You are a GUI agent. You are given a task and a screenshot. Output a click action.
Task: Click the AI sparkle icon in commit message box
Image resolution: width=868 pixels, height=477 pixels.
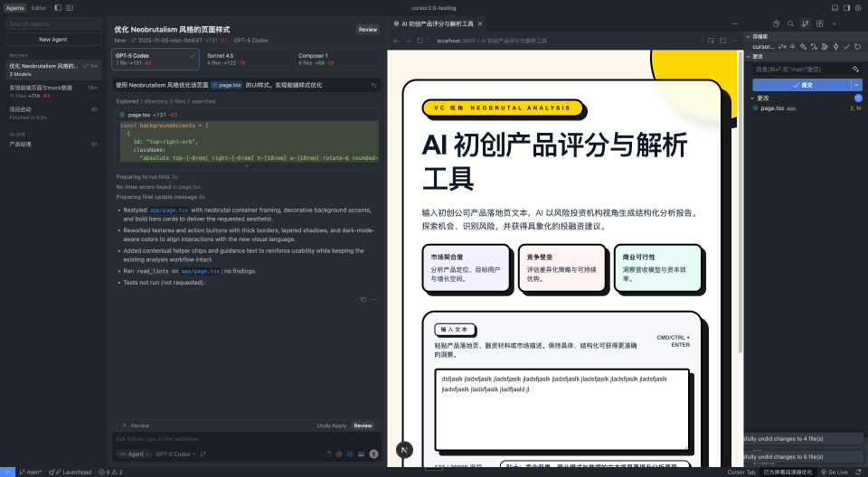tap(854, 69)
